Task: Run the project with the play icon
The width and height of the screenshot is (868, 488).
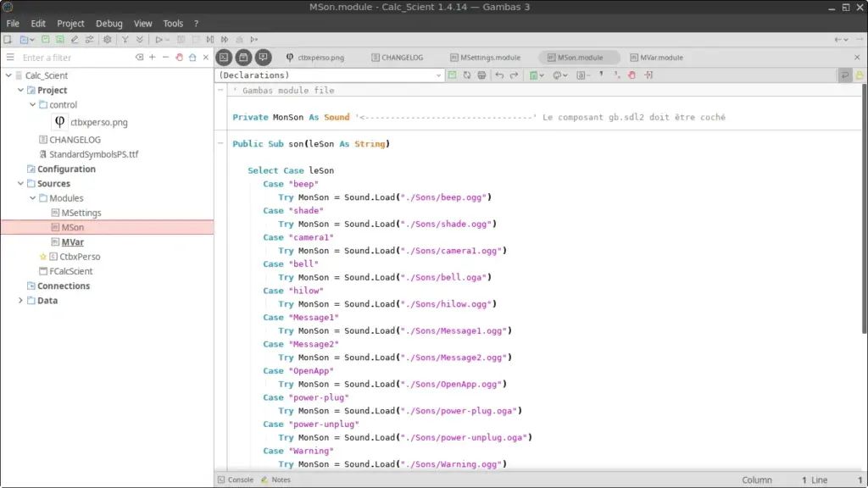Action: pyautogui.click(x=159, y=39)
